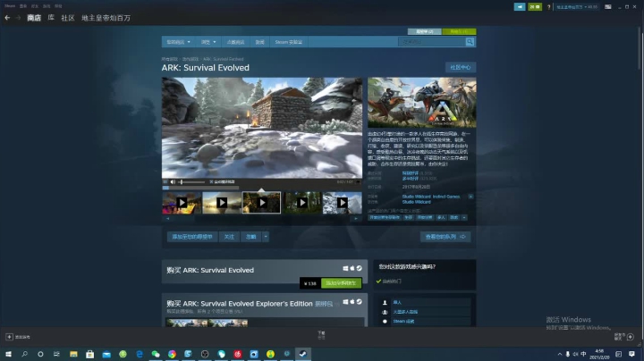Toggle the autoplay videos checkbox

211,181
